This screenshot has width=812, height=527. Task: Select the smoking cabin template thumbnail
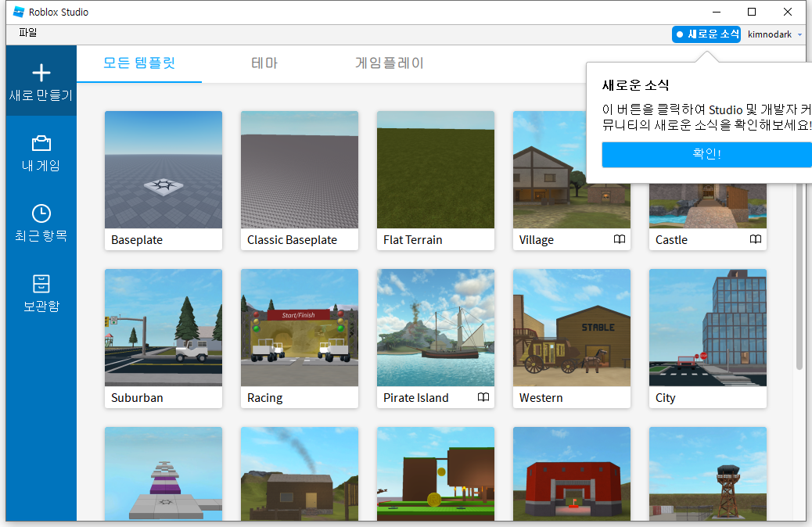tap(300, 474)
